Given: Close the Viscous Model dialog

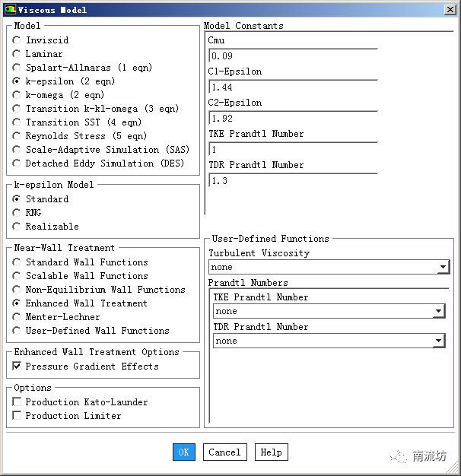Looking at the screenshot, I should [450, 10].
